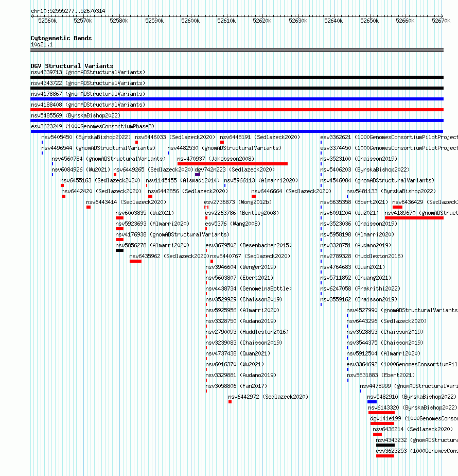Screen dimensions: 458x476
Task: Open the nsv4438734 (GenomeinaBottle) label
Action: (249, 288)
